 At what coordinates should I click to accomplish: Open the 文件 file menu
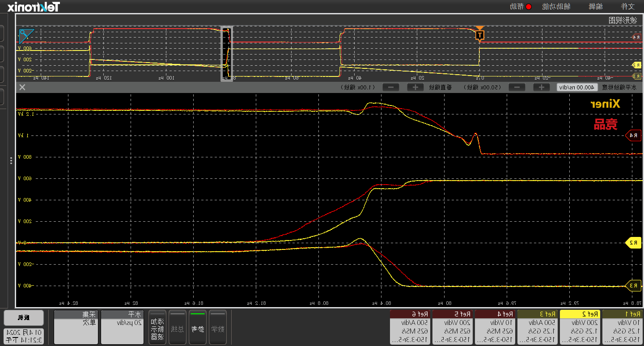click(628, 6)
